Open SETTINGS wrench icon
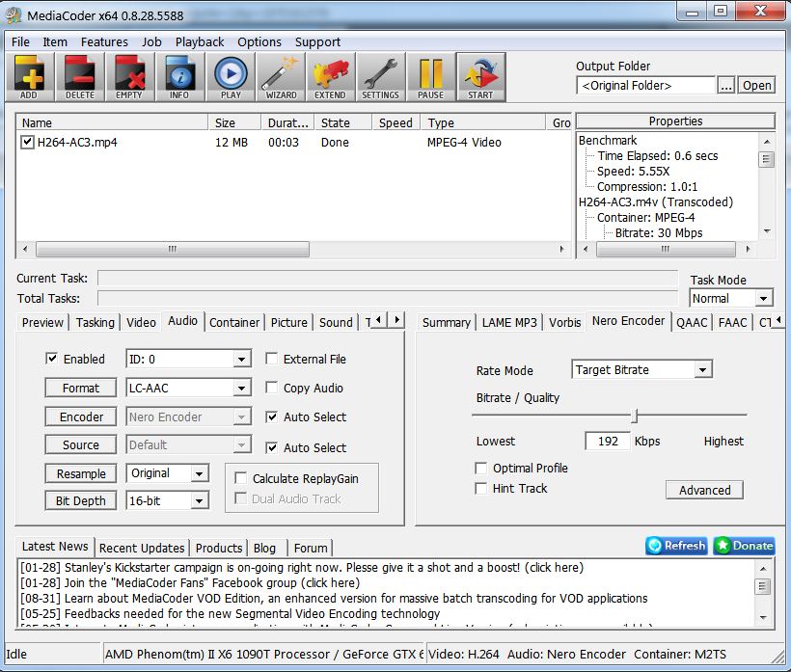The height and width of the screenshot is (672, 791). click(380, 77)
